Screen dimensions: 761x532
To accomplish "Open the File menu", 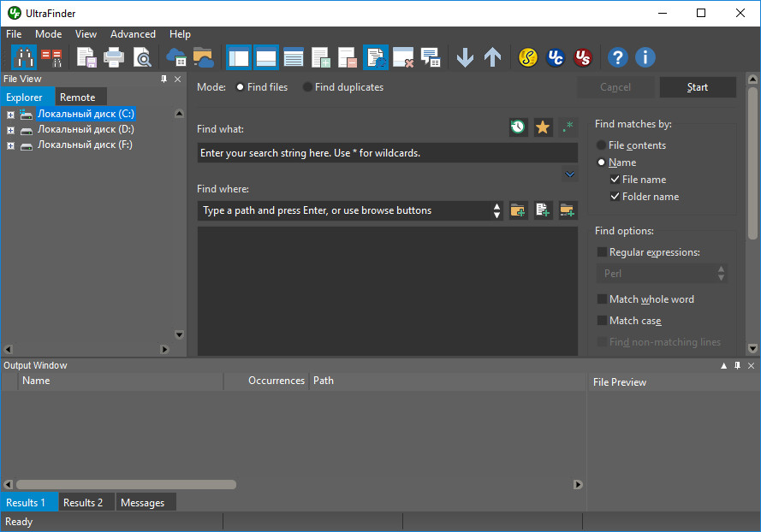I will pos(14,34).
